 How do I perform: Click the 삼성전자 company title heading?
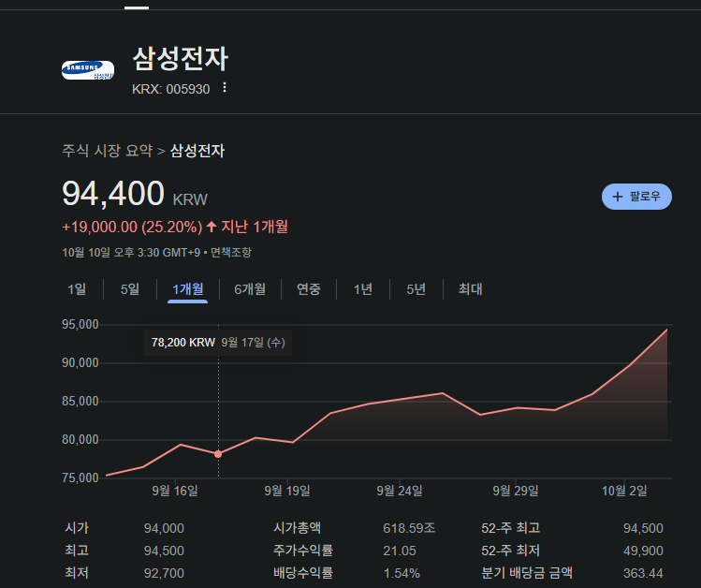coord(181,59)
